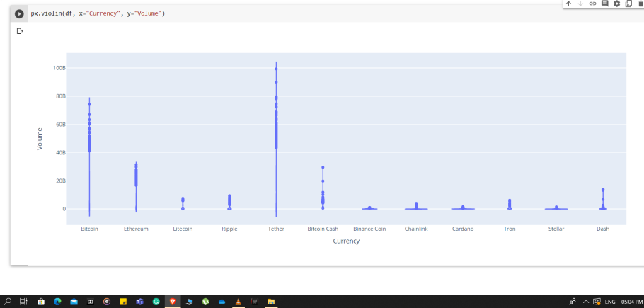The height and width of the screenshot is (308, 644).
Task: Click the Bitcoin Cash x-axis label
Action: pos(323,229)
